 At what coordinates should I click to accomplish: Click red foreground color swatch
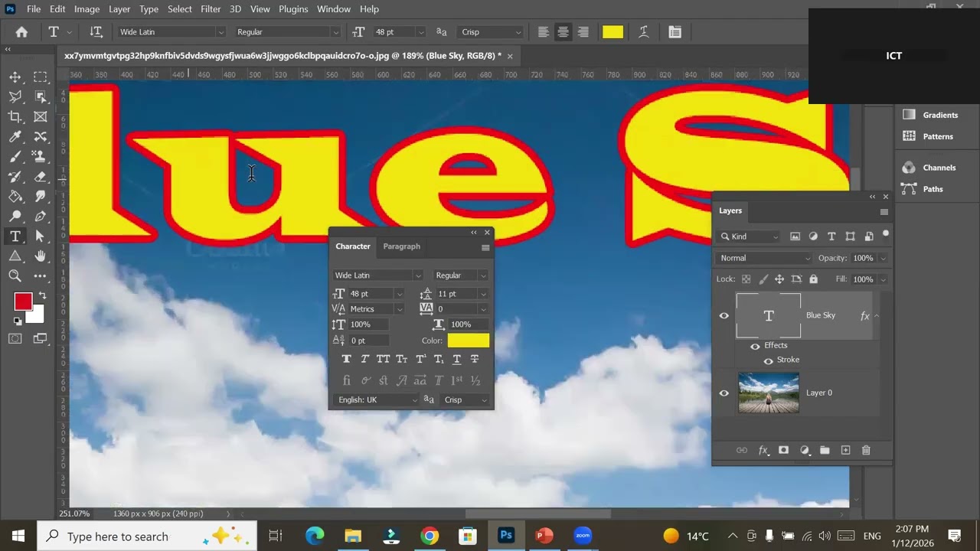23,302
